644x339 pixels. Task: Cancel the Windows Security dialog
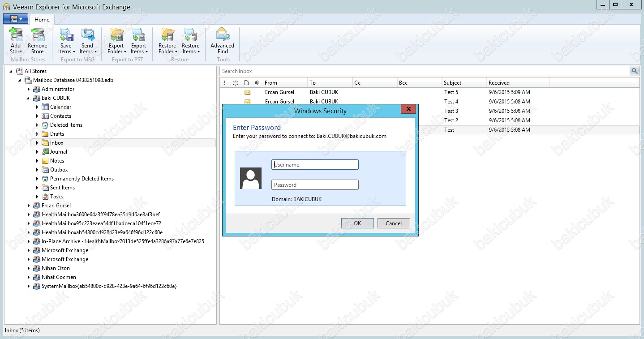pyautogui.click(x=394, y=223)
